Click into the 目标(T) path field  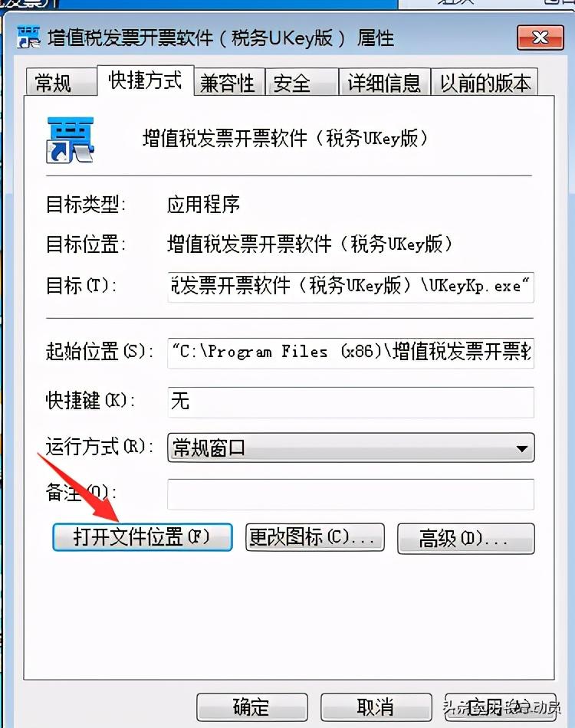(350, 287)
